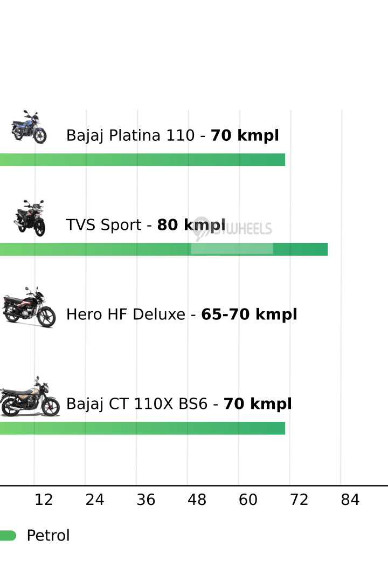Click the Bajaj CT 110X BS6 motorcycle image
This screenshot has height=588, width=388.
coord(29,397)
